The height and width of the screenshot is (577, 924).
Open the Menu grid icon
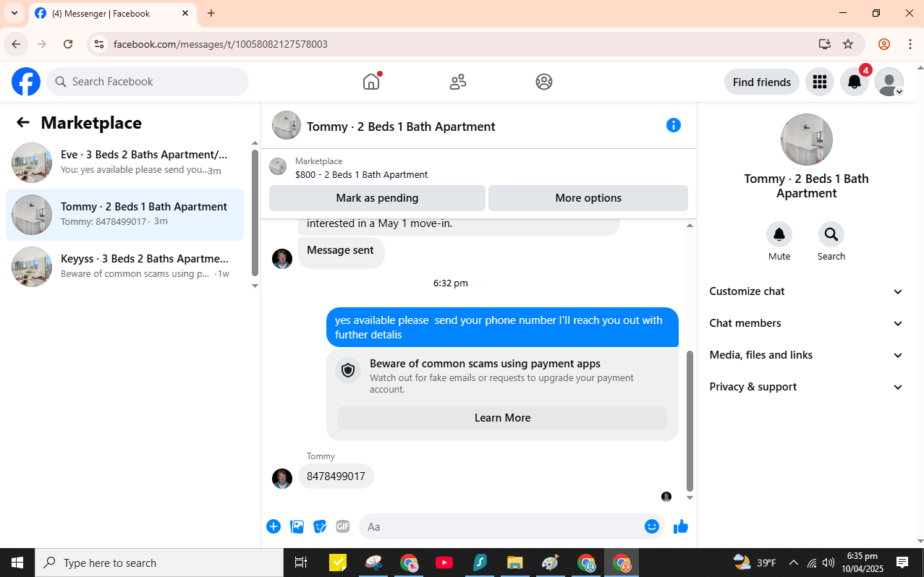819,82
